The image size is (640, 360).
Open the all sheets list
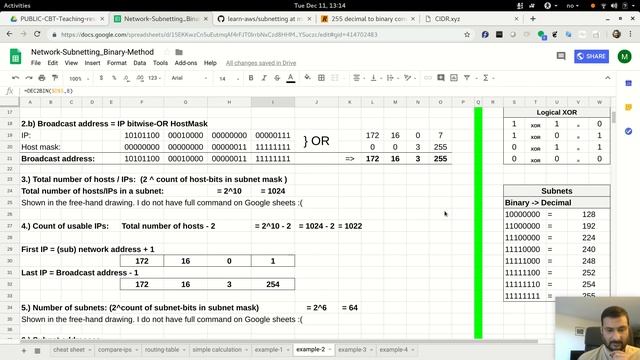click(x=37, y=350)
